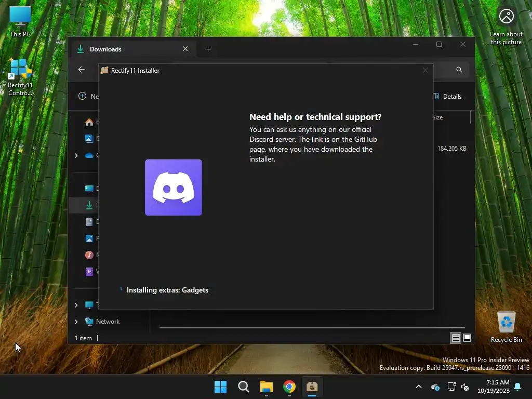532x399 pixels.
Task: Click the muted volume tray icon
Action: pos(465,387)
